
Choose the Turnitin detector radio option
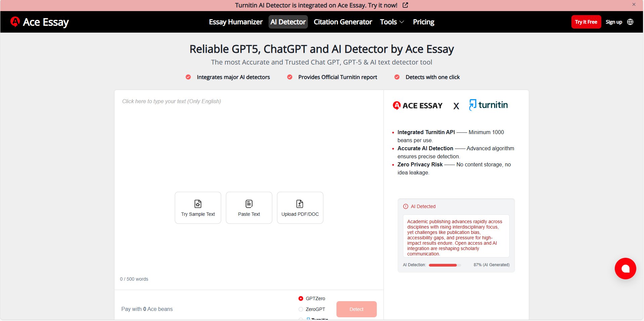coord(301,319)
